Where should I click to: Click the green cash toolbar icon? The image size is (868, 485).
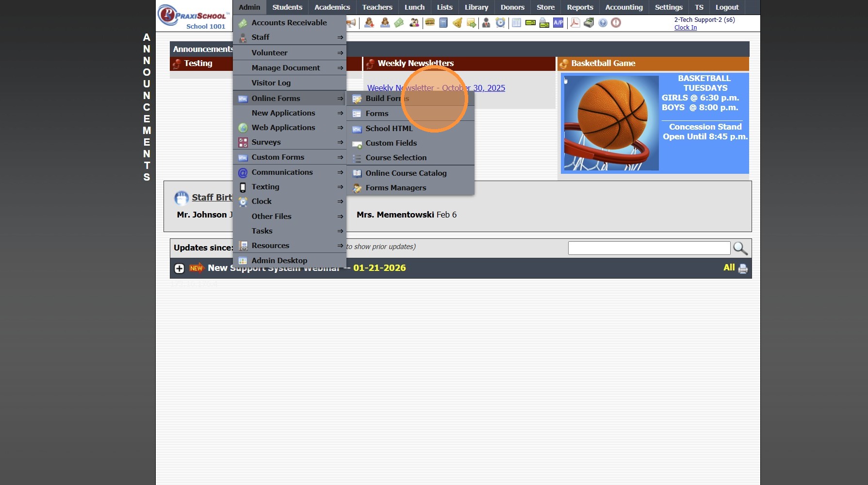tap(399, 23)
